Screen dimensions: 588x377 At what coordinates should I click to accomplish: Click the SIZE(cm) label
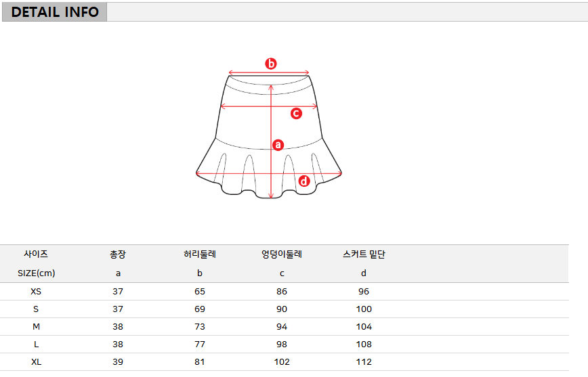click(36, 273)
